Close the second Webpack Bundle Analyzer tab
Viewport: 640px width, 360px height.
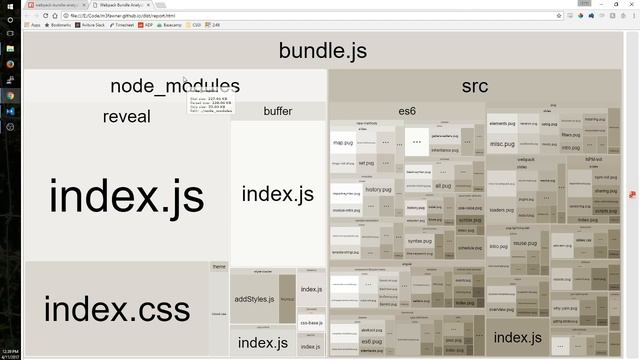pyautogui.click(x=148, y=5)
